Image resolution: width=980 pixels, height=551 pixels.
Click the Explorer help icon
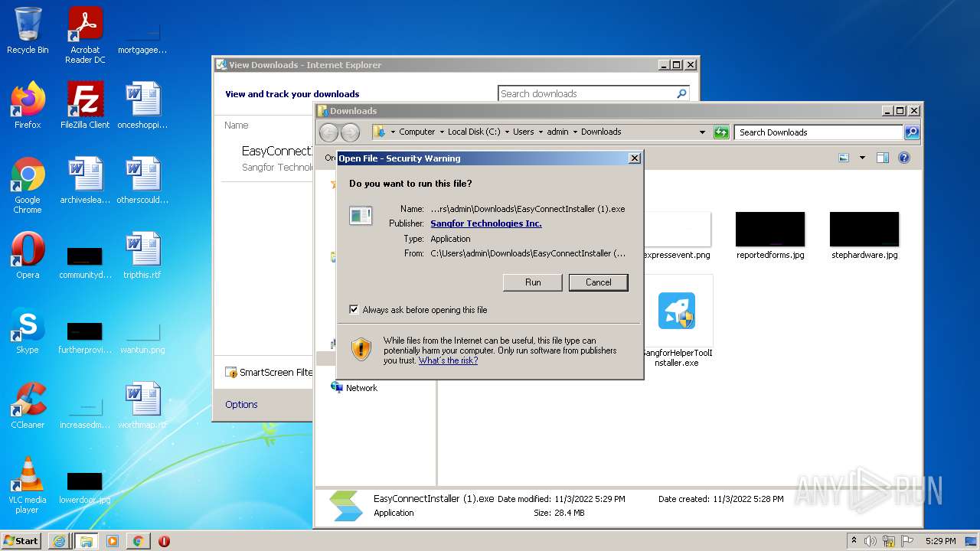coord(904,158)
